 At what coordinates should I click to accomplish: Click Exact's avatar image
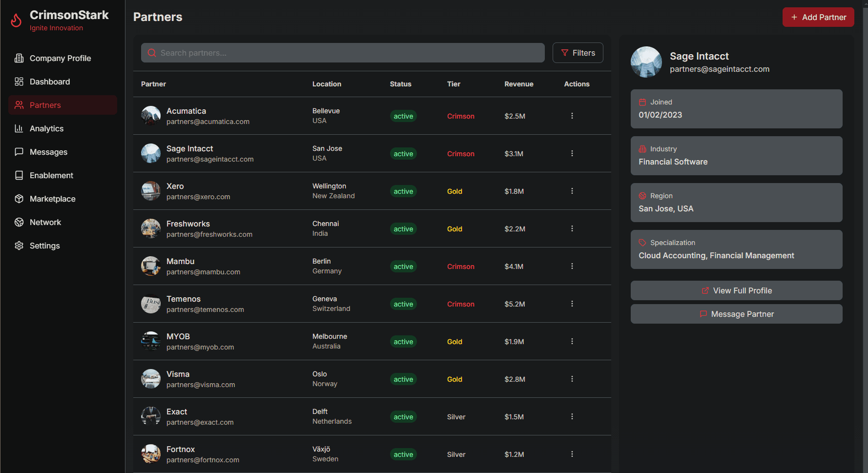click(151, 416)
